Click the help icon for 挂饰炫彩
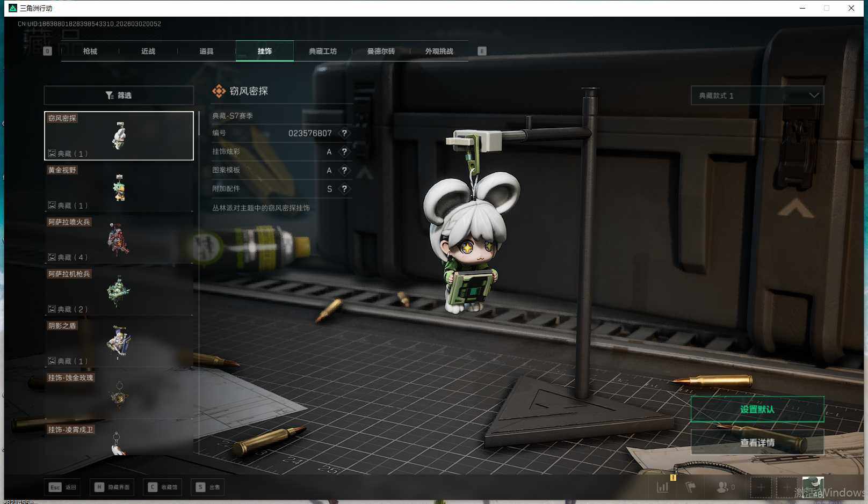The width and height of the screenshot is (868, 504). tap(344, 152)
